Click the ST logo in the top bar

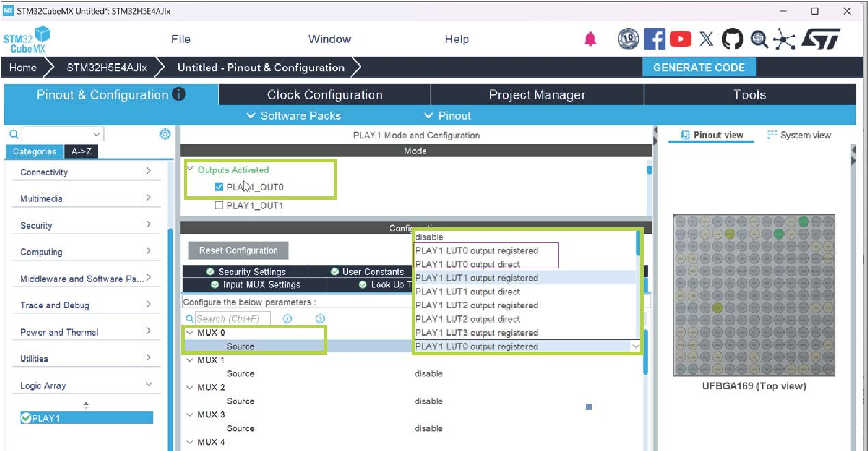pyautogui.click(x=821, y=39)
